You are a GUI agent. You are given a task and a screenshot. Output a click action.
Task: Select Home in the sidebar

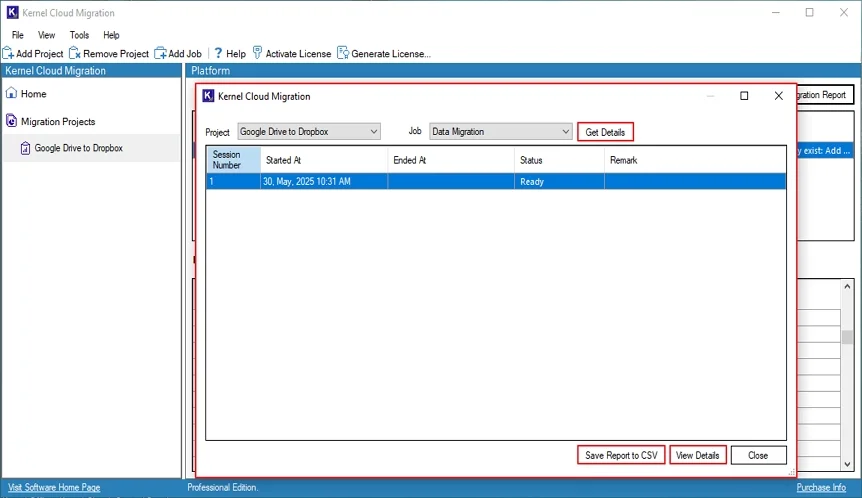[34, 94]
